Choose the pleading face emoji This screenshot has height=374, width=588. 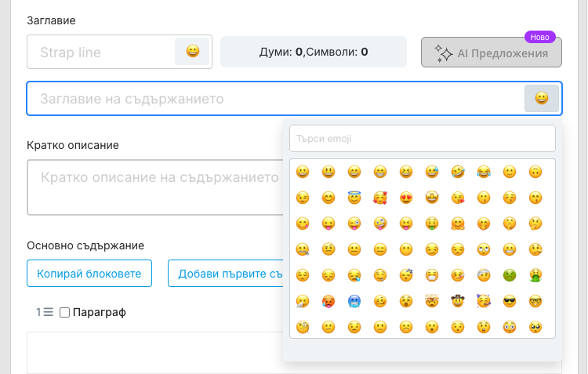pos(535,327)
